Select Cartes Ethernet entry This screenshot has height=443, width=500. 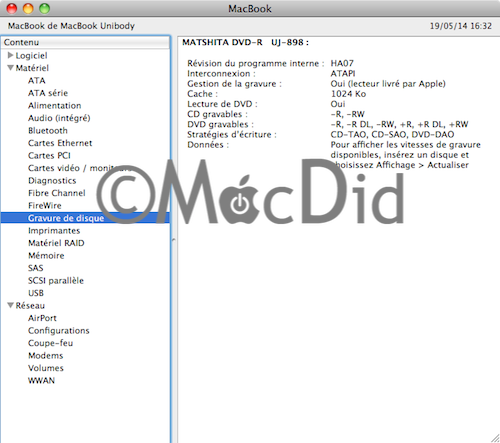[x=60, y=143]
